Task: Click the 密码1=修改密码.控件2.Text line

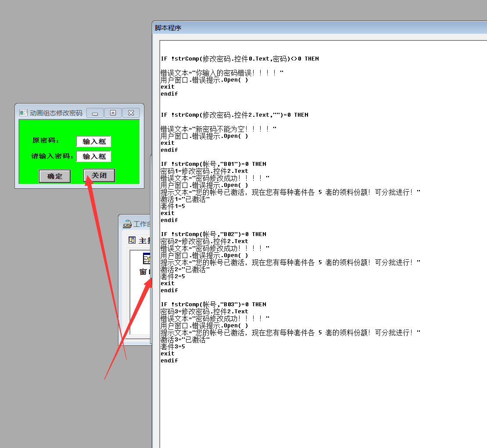Action: point(204,171)
